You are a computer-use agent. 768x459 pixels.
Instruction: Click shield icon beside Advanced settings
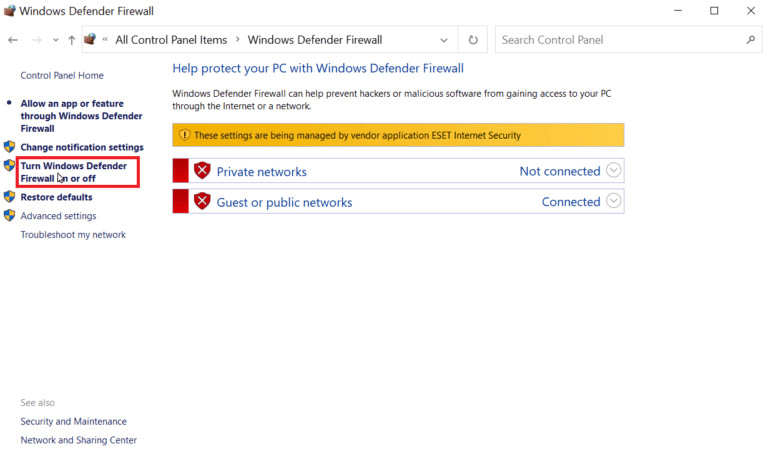9,215
